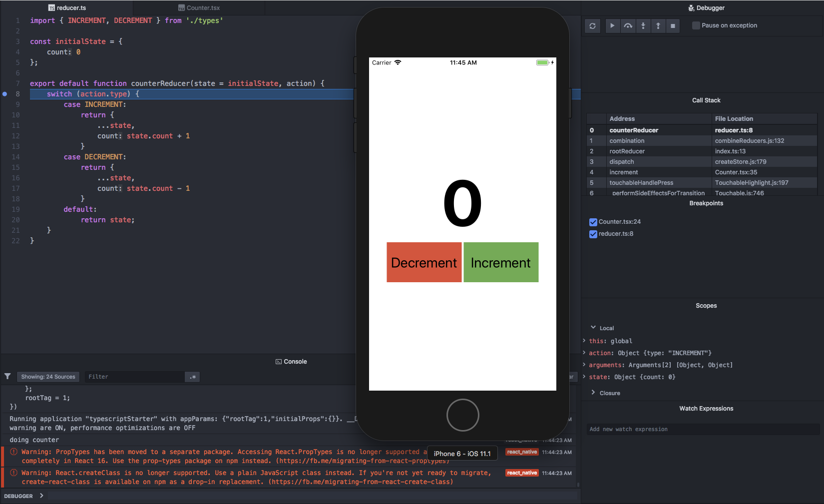This screenshot has height=504, width=824.
Task: Select the reducer.ts tab
Action: [x=67, y=8]
